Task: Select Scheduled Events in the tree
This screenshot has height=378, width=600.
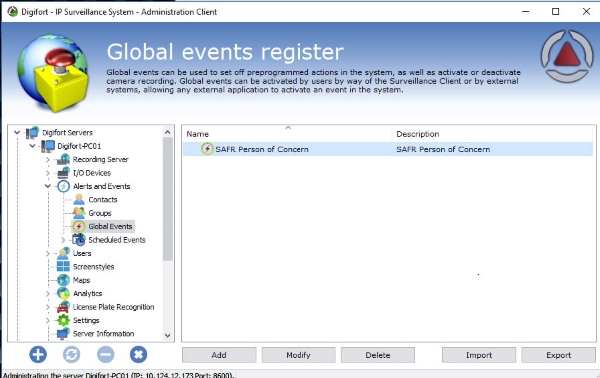Action: [x=117, y=240]
